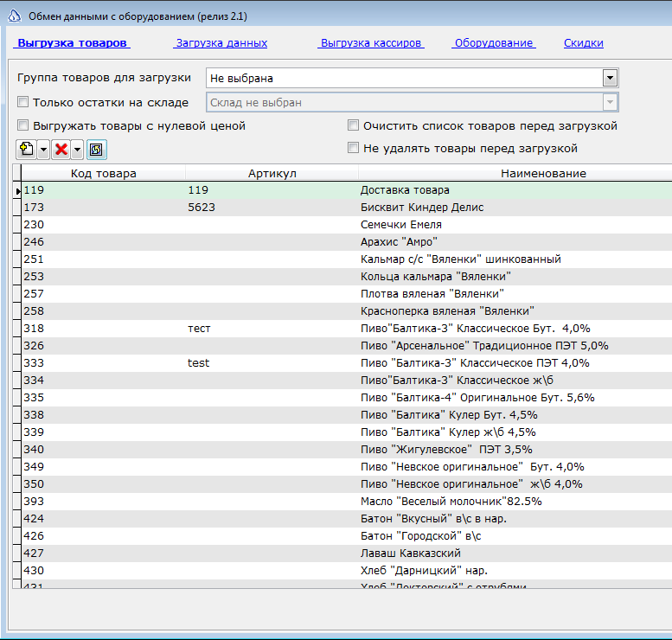Select row 'Батон "Вкусный" в\с в нар.'
Image resolution: width=672 pixels, height=640 pixels.
346,519
